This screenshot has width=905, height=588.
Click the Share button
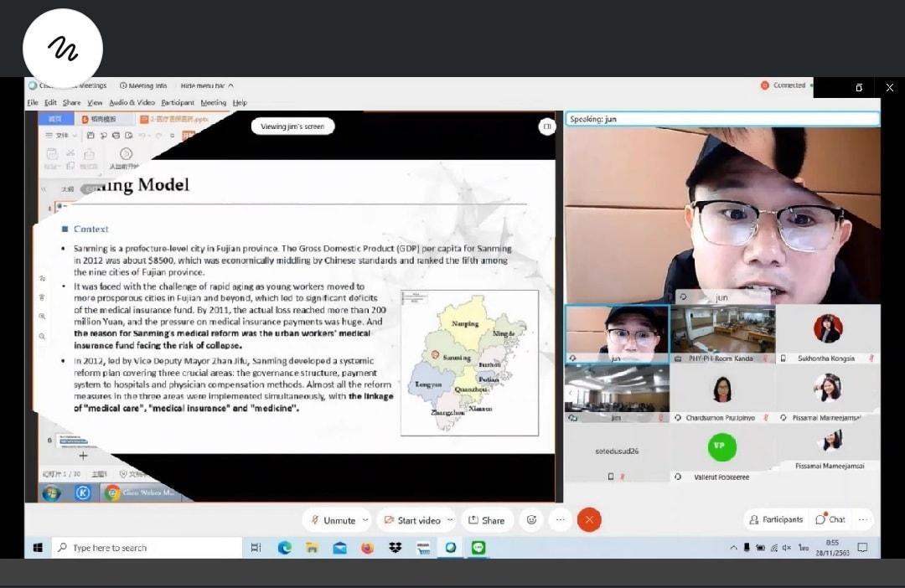coord(486,520)
